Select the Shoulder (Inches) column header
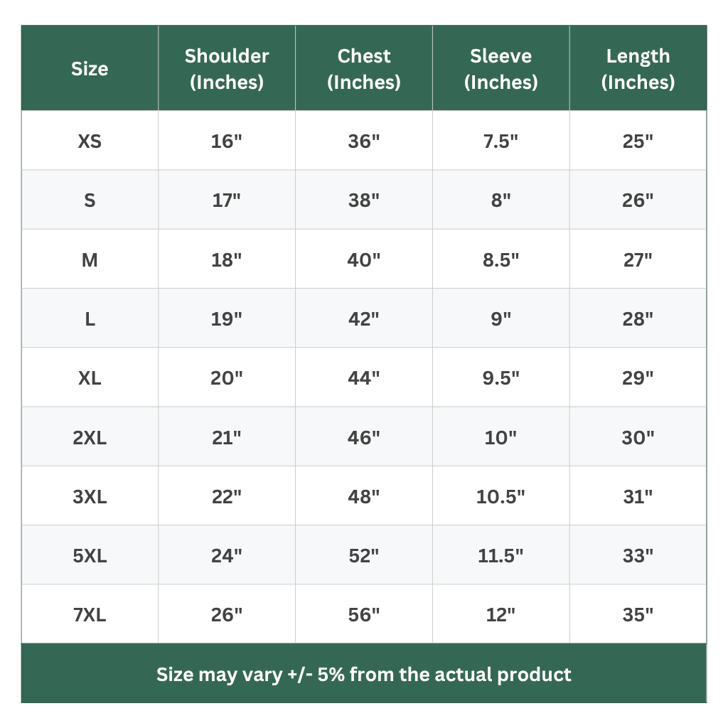 [227, 69]
